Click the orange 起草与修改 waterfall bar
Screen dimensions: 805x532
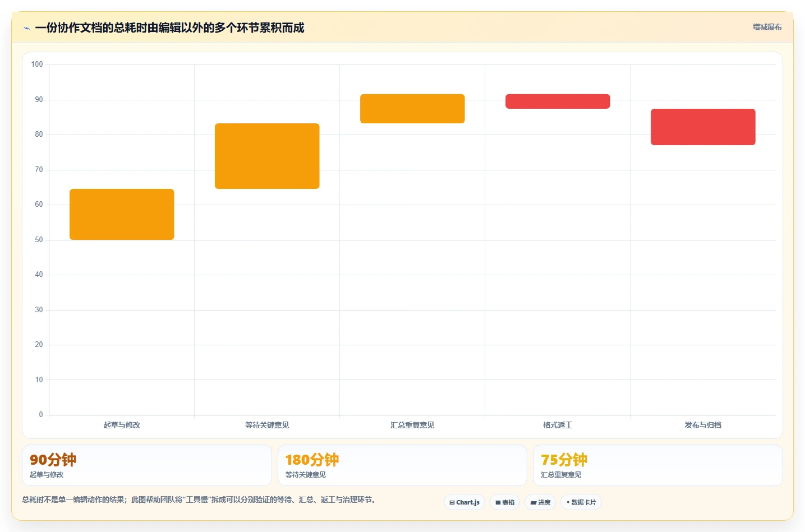click(122, 214)
